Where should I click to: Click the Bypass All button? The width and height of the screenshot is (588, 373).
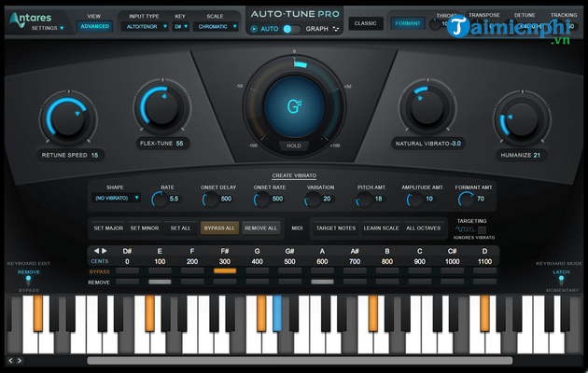(219, 228)
